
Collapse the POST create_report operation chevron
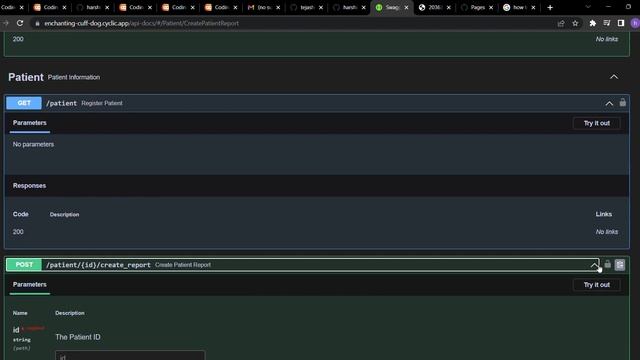[x=594, y=265]
